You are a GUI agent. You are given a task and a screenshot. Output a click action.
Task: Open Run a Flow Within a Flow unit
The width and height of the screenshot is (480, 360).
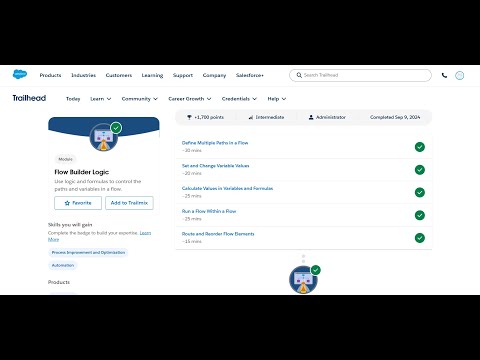tap(209, 211)
